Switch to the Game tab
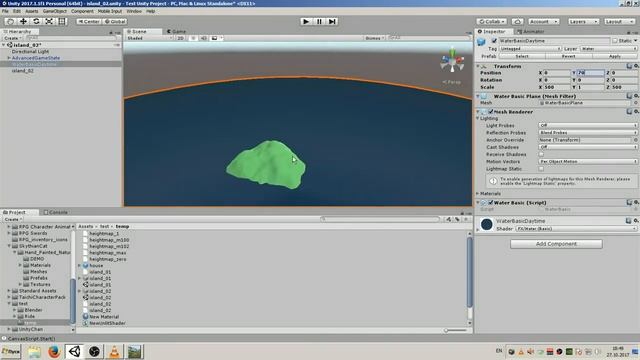This screenshot has height=360, width=640. point(176,31)
